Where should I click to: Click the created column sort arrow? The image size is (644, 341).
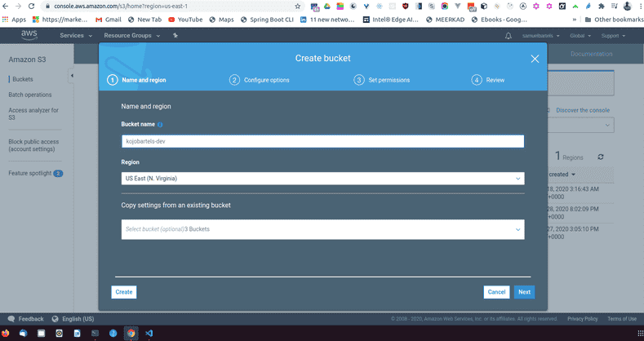573,175
